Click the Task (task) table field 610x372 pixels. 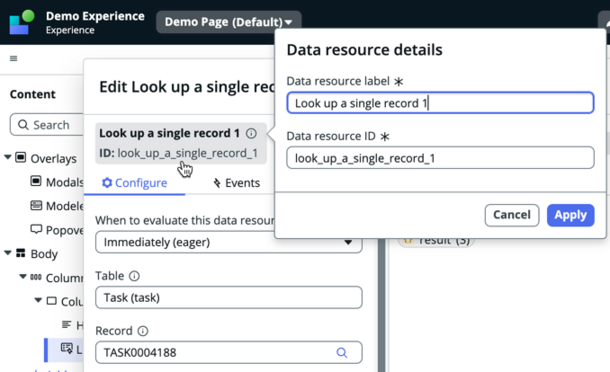(229, 298)
